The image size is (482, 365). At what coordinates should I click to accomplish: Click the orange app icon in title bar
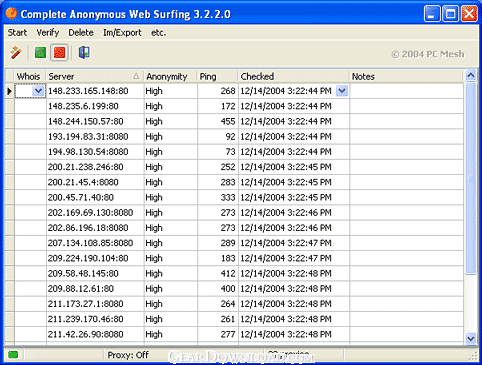pyautogui.click(x=11, y=13)
